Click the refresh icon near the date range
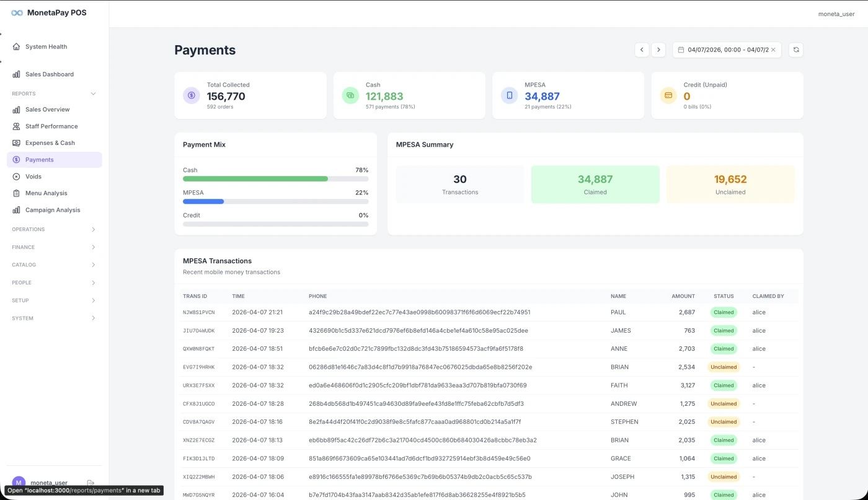Viewport: 868px width, 500px height. 795,50
